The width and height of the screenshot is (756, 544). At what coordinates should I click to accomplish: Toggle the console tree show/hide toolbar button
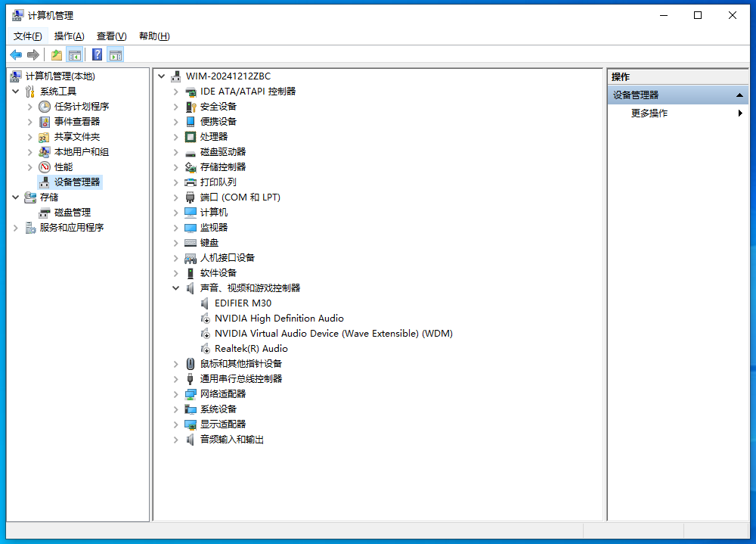click(x=74, y=54)
